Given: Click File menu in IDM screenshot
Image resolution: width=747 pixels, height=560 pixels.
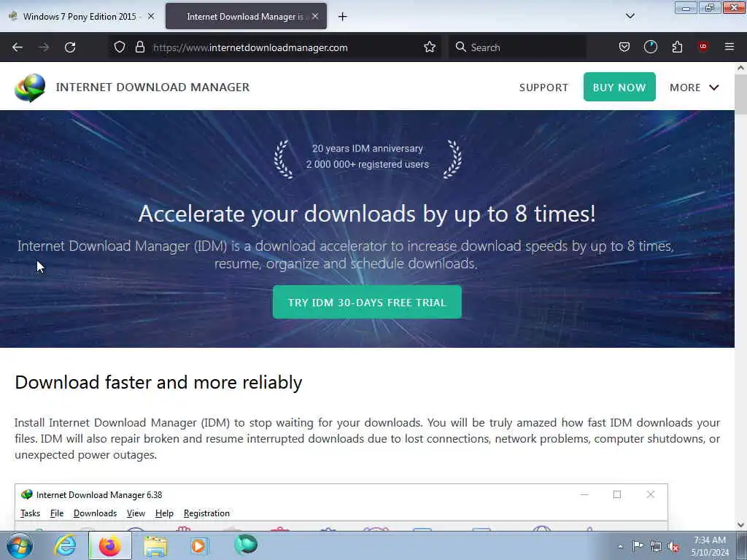Looking at the screenshot, I should [57, 513].
